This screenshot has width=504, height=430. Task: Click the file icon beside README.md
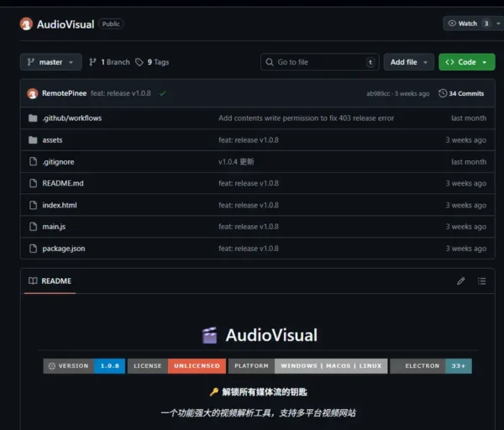tap(33, 183)
